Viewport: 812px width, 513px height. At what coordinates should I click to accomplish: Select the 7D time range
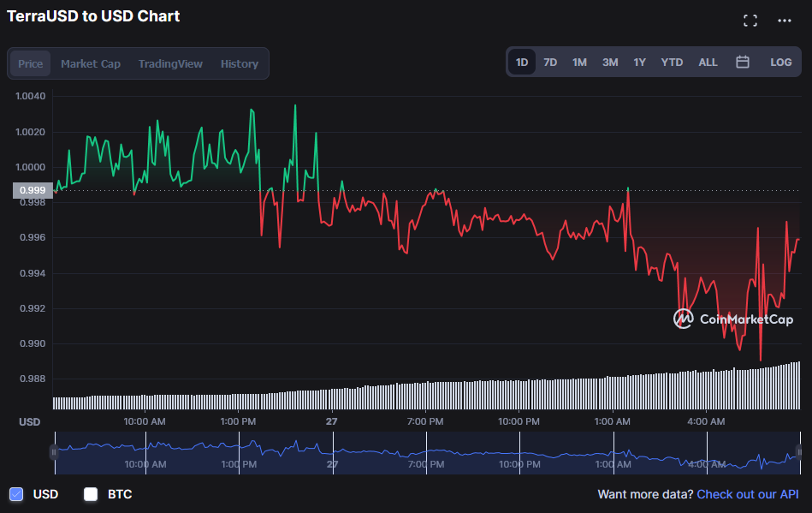click(550, 63)
